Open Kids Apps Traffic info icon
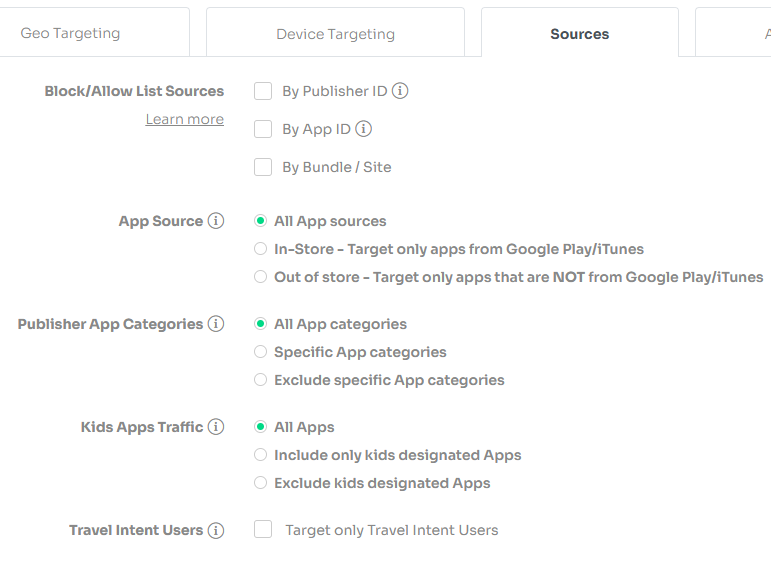 [216, 427]
